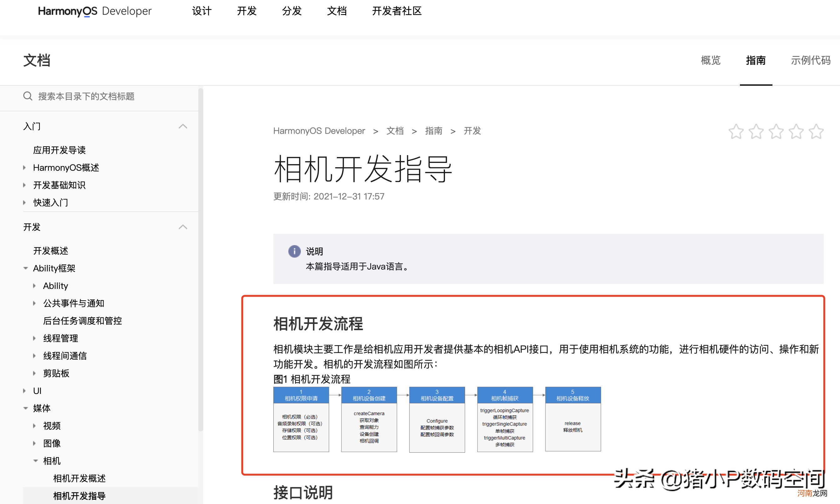The image size is (840, 504).
Task: Rate the page with the fourth star
Action: (796, 131)
